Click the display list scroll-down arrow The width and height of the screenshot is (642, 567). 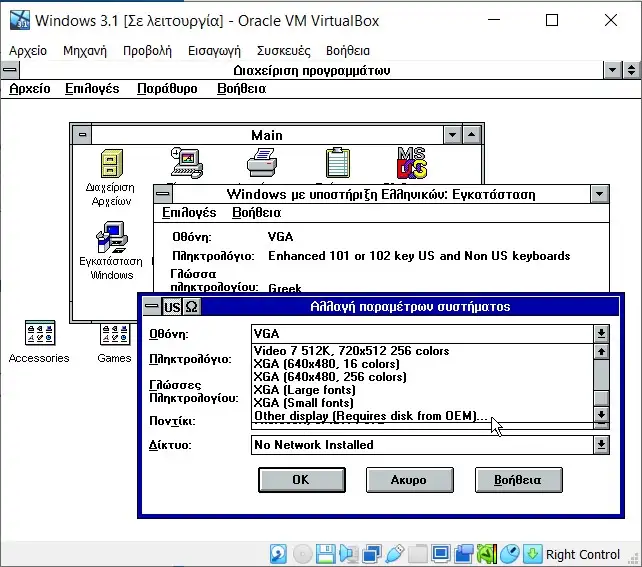(601, 414)
